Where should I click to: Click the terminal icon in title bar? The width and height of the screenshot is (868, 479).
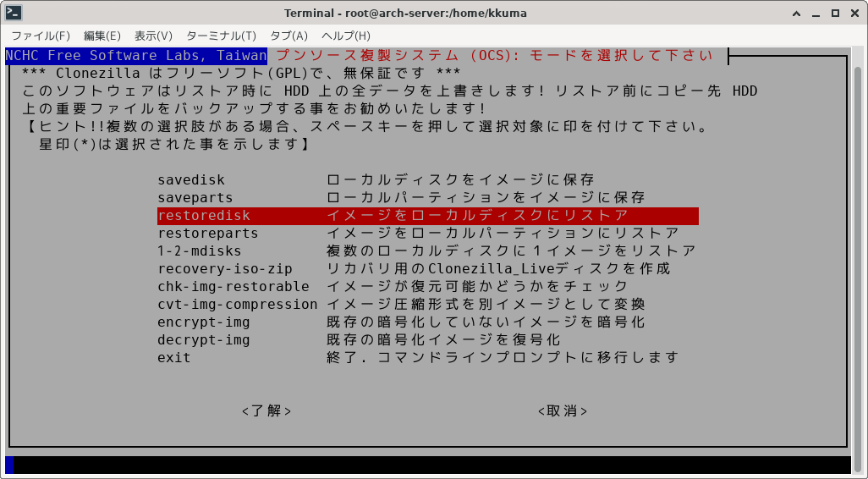coord(14,13)
